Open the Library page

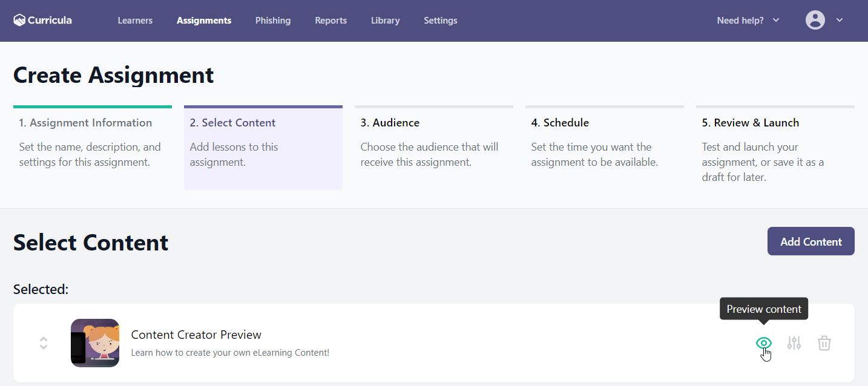[385, 21]
